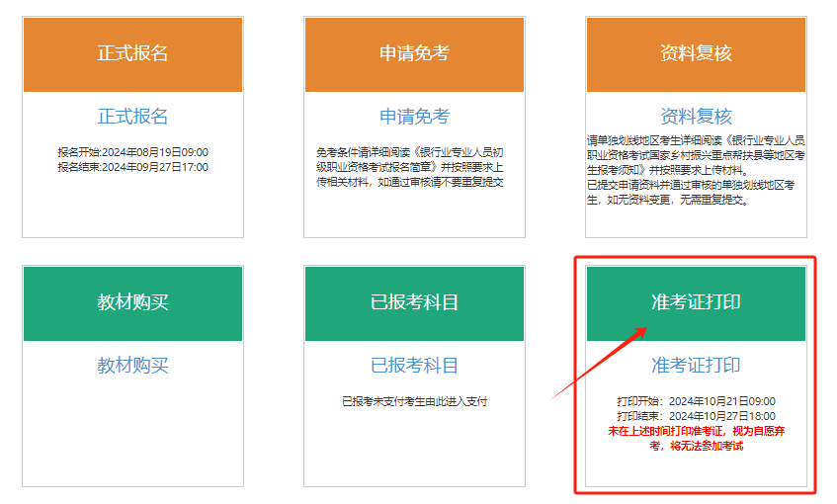Screen dimensions: 837x504
Task: Click the 打印结束 2024年10月27日 date line
Action: click(696, 416)
